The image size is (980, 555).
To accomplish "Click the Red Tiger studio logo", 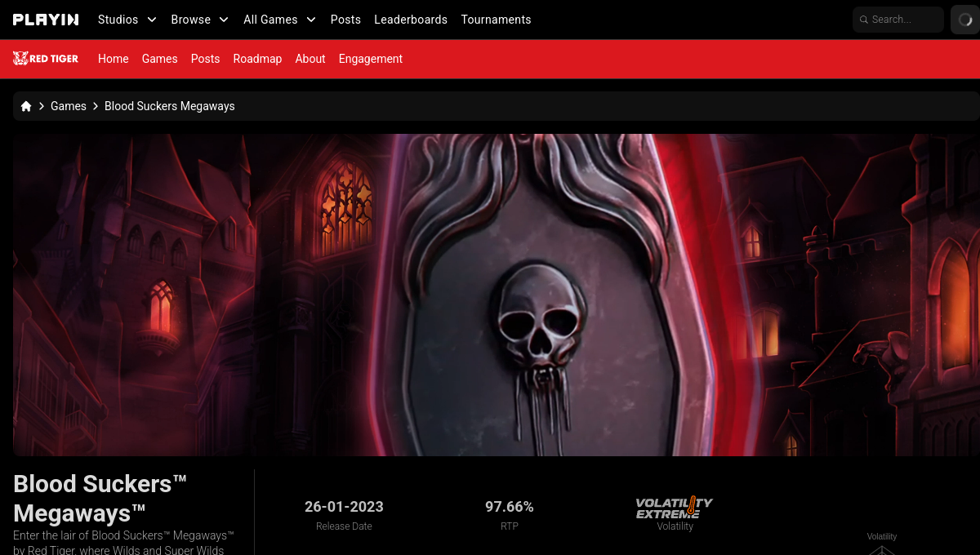I will 46,59.
